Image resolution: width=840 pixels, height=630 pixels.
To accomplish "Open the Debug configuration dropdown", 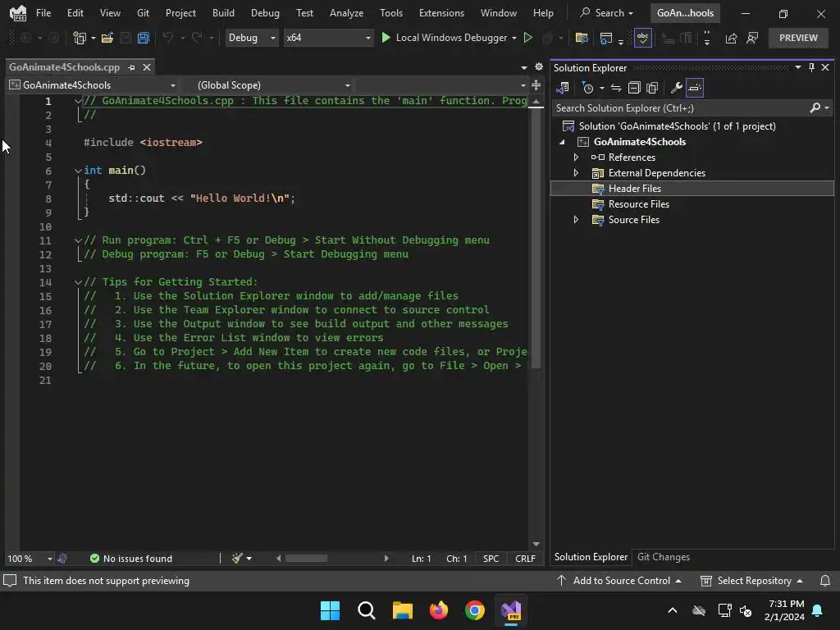I will (251, 38).
